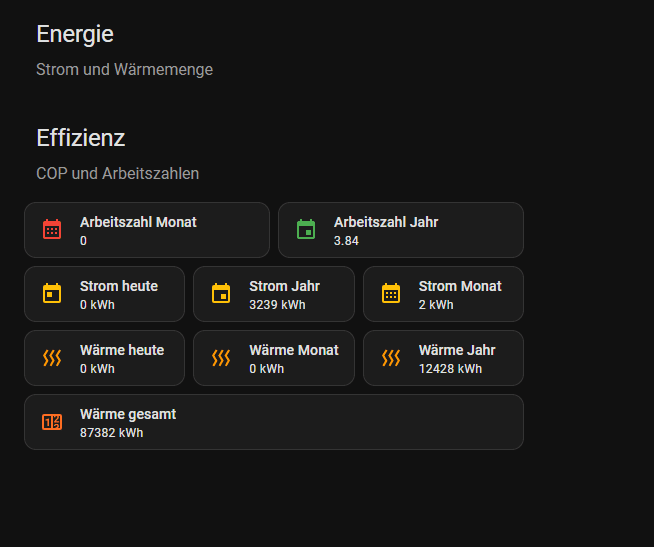654x547 pixels.
Task: Click the green calendar icon for Arbeitszahl Jahr
Action: tap(306, 229)
